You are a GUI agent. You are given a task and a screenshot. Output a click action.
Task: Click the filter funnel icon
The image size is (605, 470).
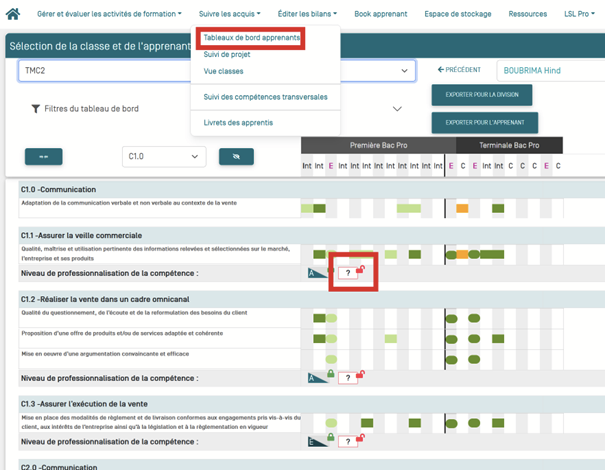click(x=36, y=109)
